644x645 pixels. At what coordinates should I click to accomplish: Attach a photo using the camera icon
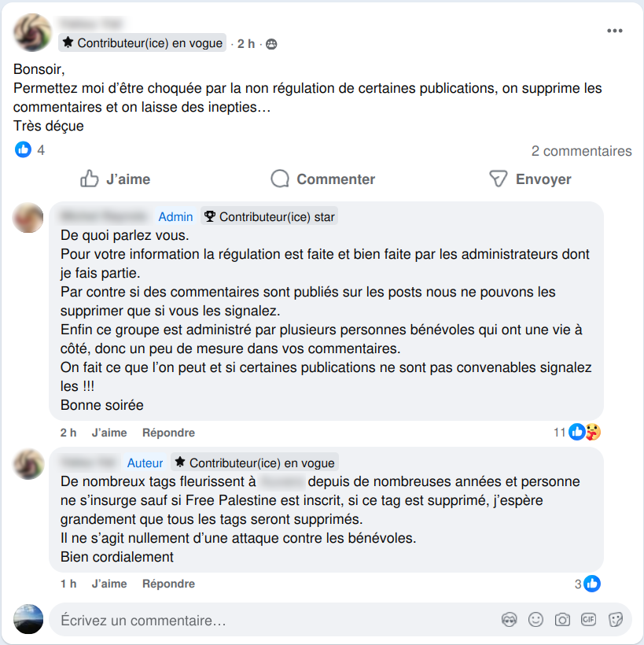tap(562, 620)
